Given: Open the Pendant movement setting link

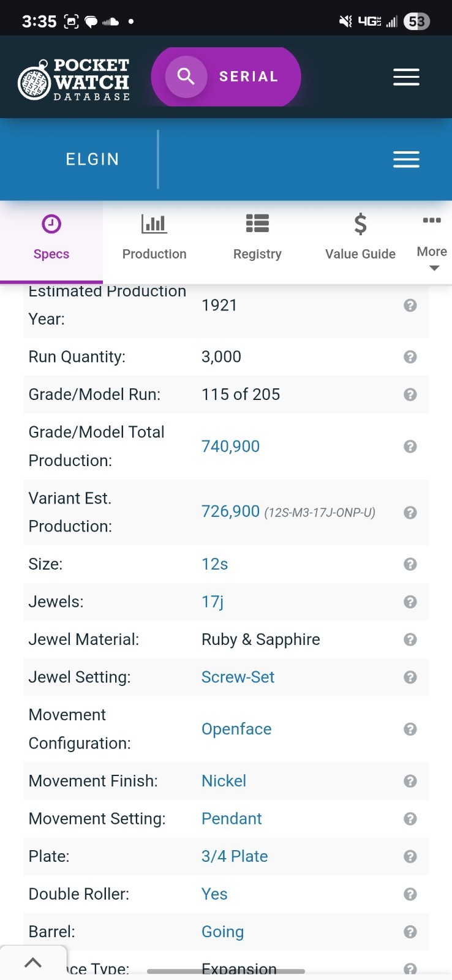Looking at the screenshot, I should tap(232, 819).
